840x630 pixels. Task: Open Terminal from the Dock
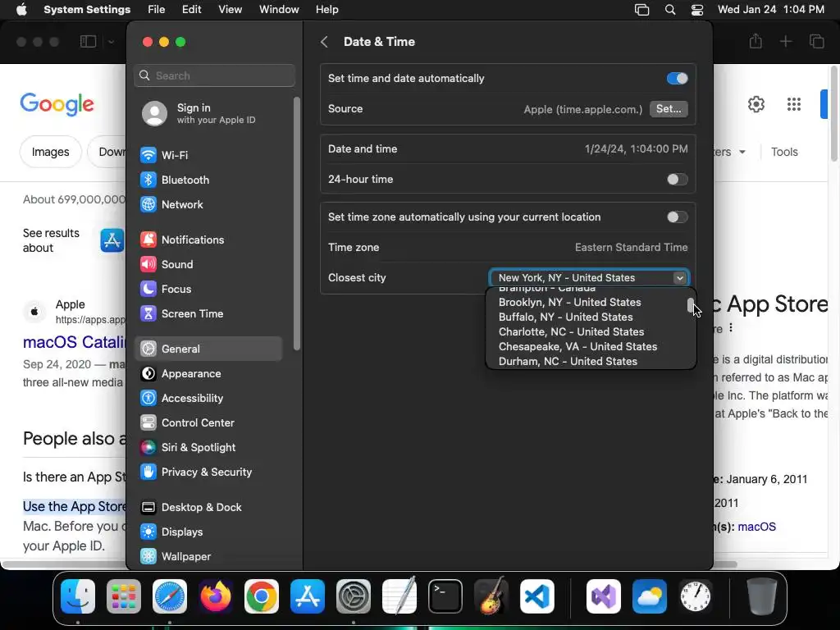[x=445, y=596]
